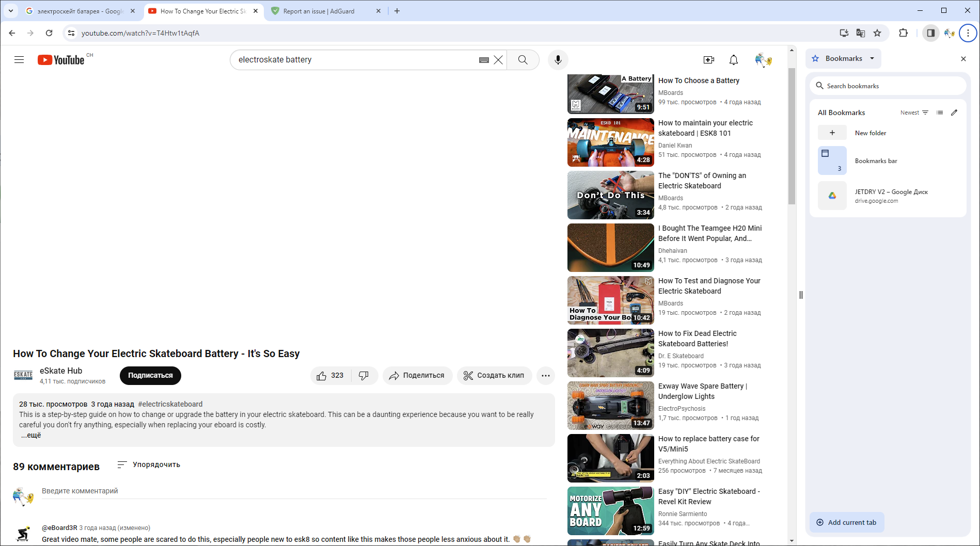Screen dimensions: 980x546
Task: Open YouTube home via the YouTube logo
Action: pos(61,59)
